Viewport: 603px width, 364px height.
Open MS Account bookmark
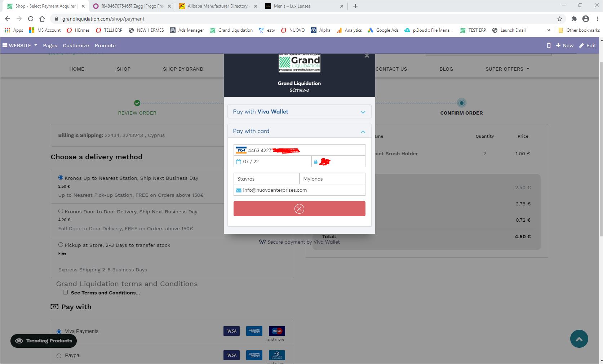pos(45,30)
